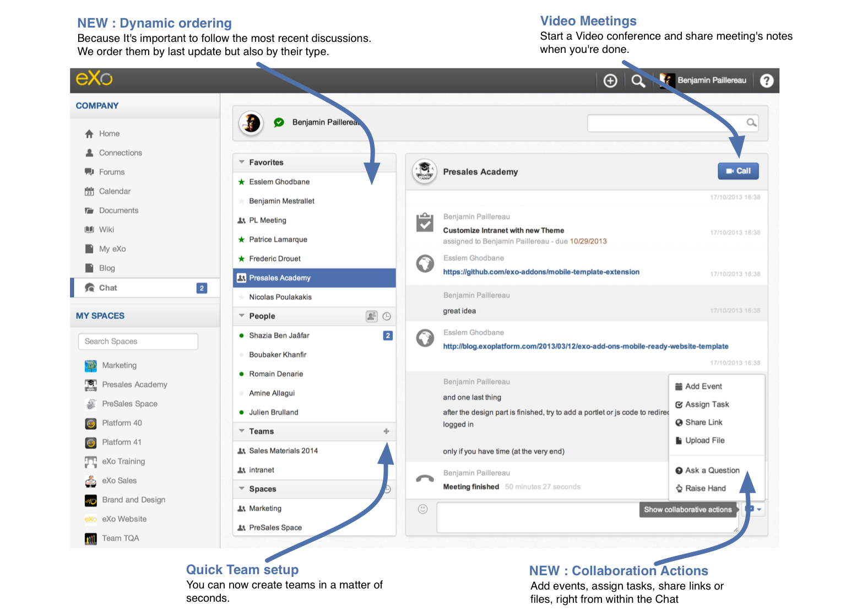The height and width of the screenshot is (616, 862).
Task: Click the eXo logo in top bar
Action: click(94, 79)
